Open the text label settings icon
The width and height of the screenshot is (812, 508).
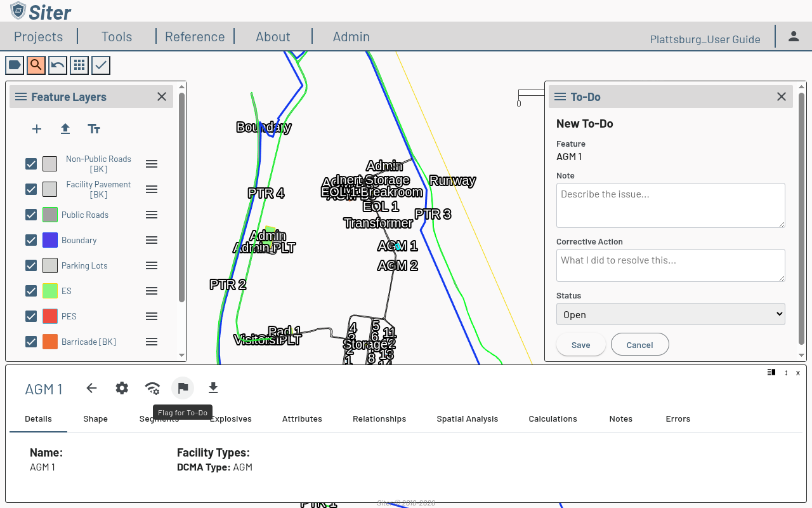coord(94,129)
